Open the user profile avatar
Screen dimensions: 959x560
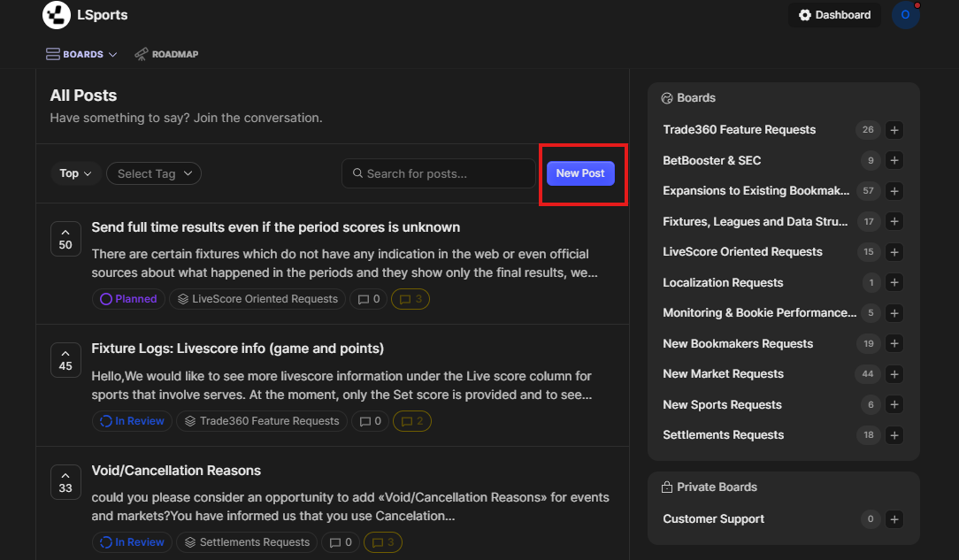(905, 15)
